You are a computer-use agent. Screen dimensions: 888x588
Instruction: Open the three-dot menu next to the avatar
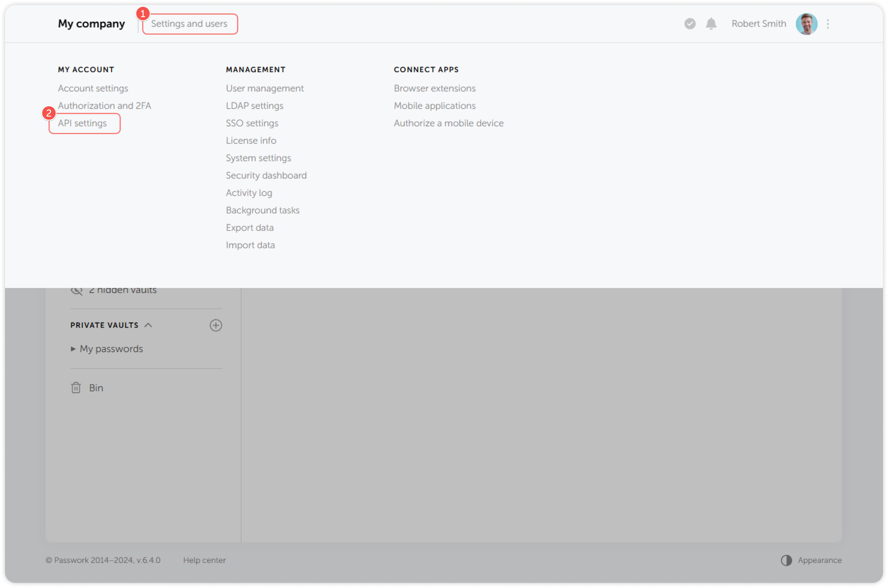click(828, 24)
